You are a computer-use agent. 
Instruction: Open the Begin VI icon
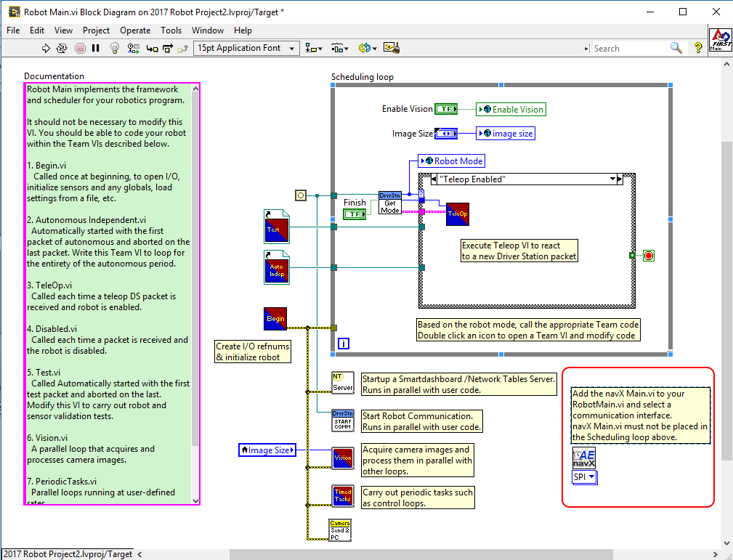tap(275, 318)
